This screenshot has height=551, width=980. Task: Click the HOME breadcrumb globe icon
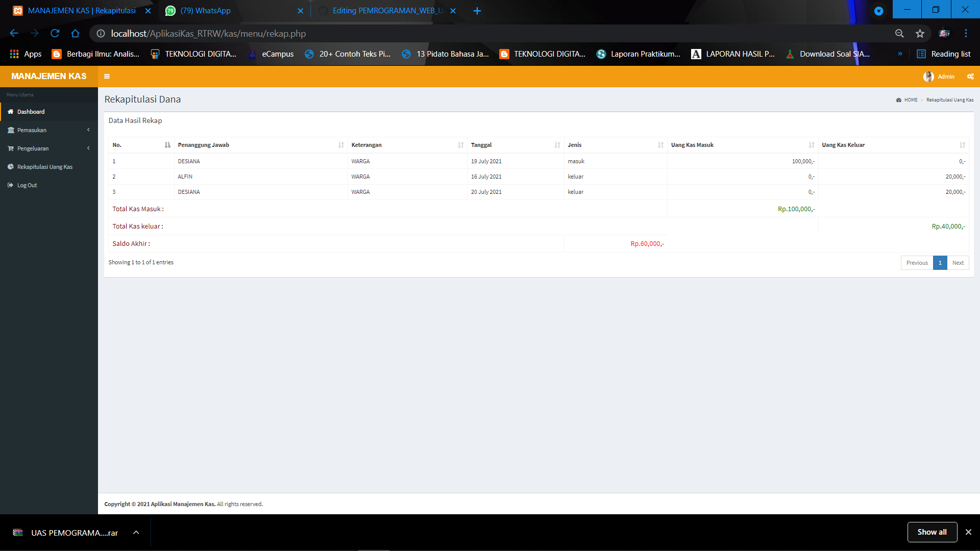point(898,99)
